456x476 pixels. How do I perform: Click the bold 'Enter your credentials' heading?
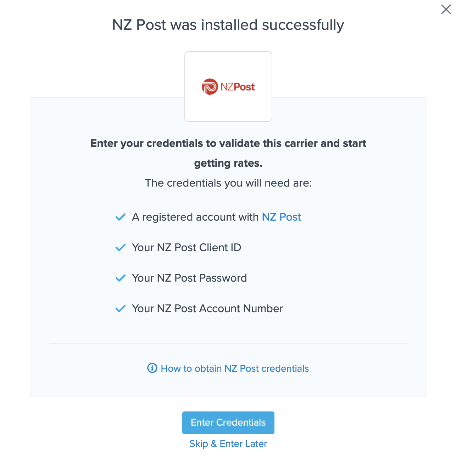coord(228,143)
